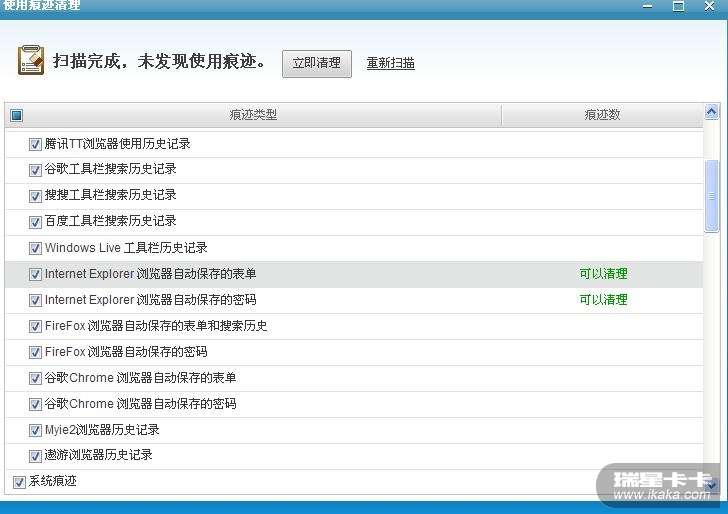
Task: Select 谷歌Chrome 浏览器自动保存的密码 text
Action: [140, 404]
